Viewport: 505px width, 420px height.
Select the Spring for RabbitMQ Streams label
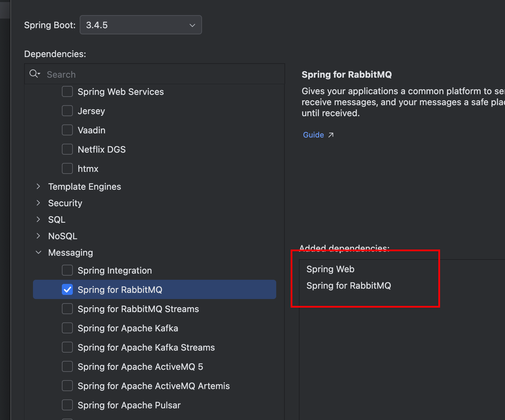tap(138, 309)
